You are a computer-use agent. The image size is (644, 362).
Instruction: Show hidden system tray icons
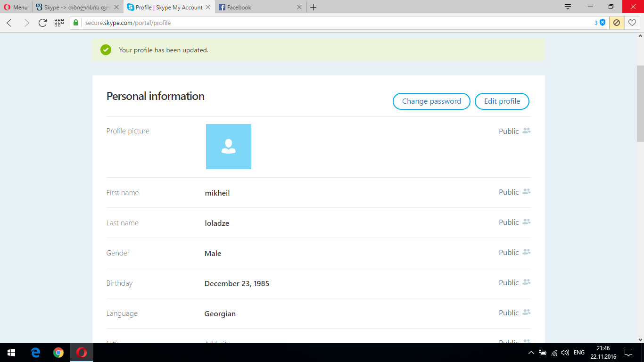(531, 353)
